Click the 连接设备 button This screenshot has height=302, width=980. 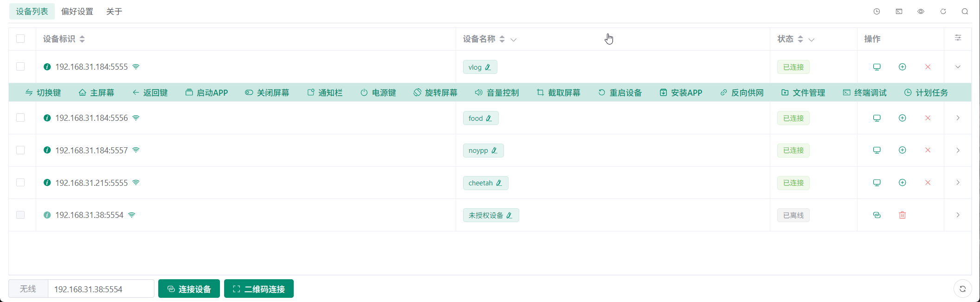coord(189,289)
